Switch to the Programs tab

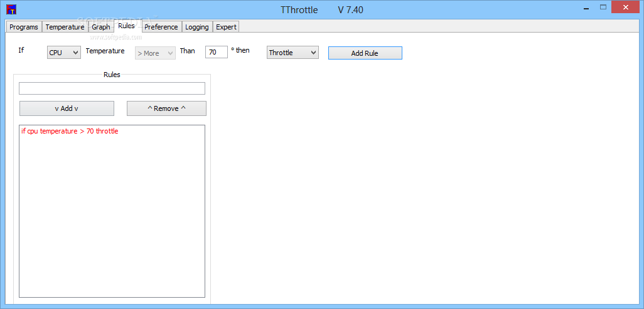24,27
